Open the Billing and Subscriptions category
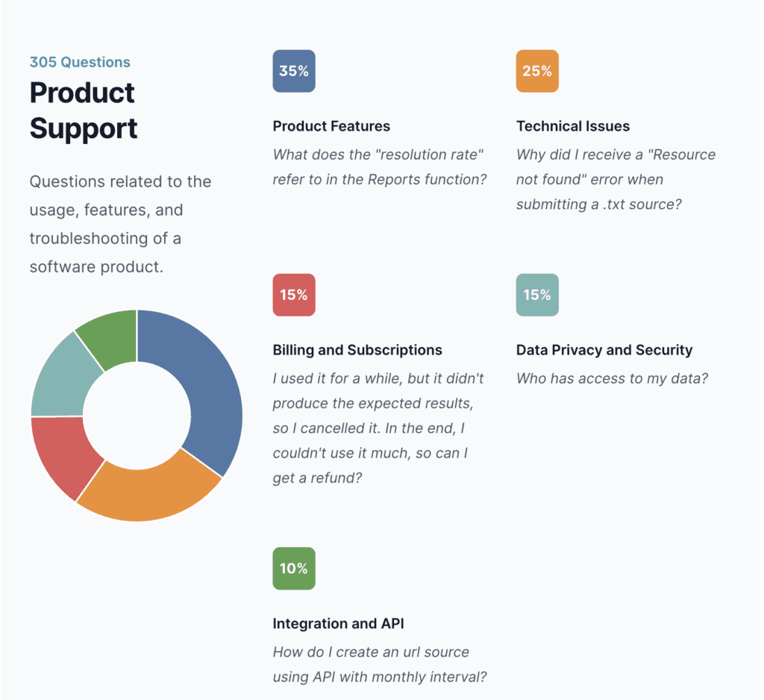This screenshot has height=700, width=764. pyautogui.click(x=357, y=350)
